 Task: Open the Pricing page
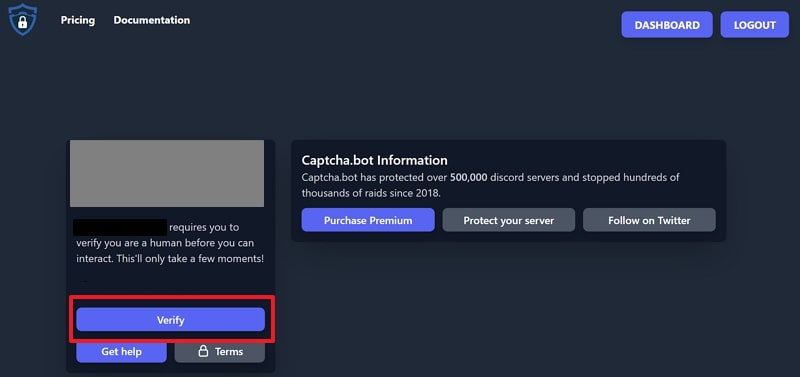tap(78, 20)
